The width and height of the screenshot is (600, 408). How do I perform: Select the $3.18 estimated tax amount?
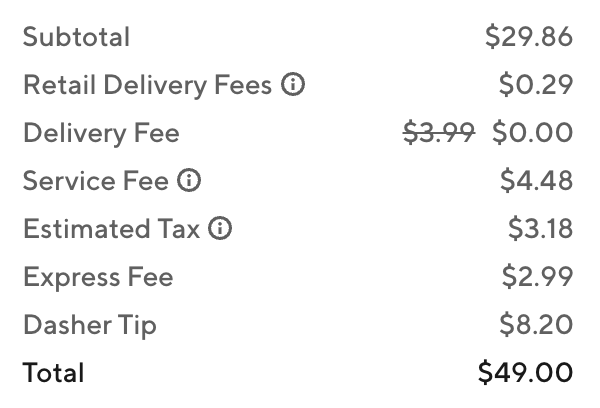(540, 228)
